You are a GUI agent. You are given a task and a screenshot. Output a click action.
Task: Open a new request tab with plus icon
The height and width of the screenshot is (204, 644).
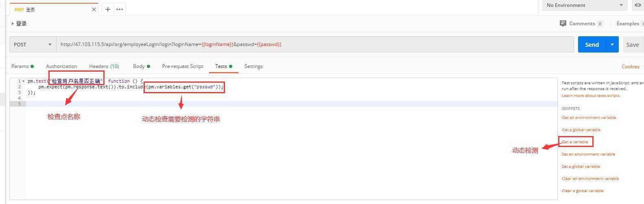(x=107, y=9)
